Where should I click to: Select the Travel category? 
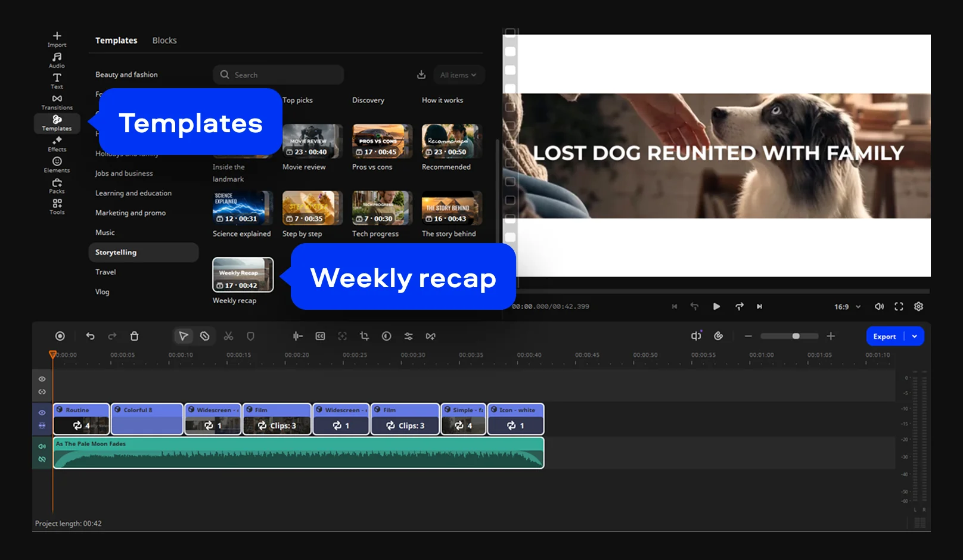pos(105,272)
